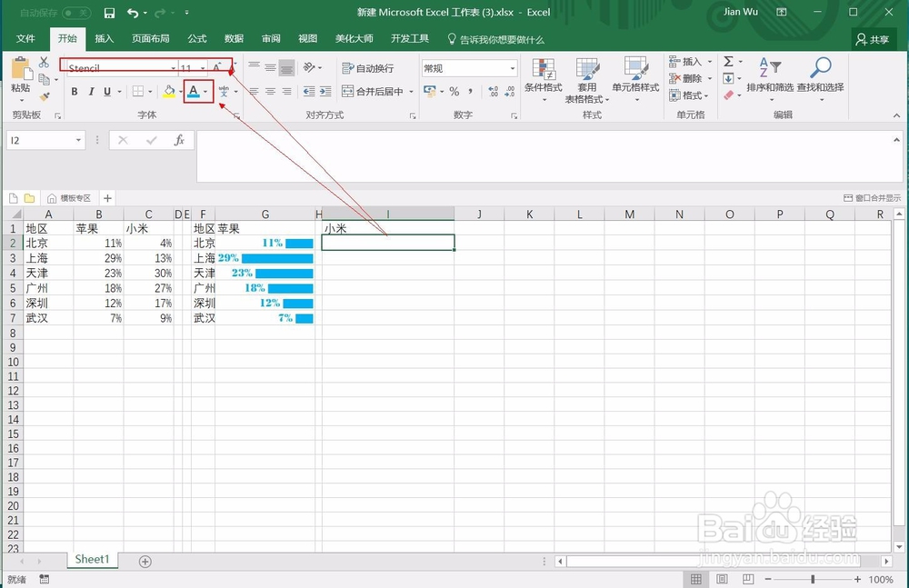Open the Merge and Center (合并后居中) dropdown arrow
The image size is (909, 588).
click(411, 91)
